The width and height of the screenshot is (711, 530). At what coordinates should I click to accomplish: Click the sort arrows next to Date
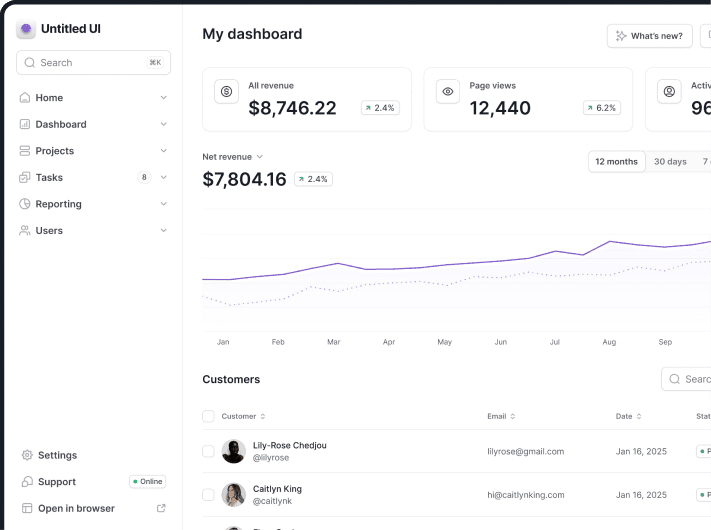point(639,416)
